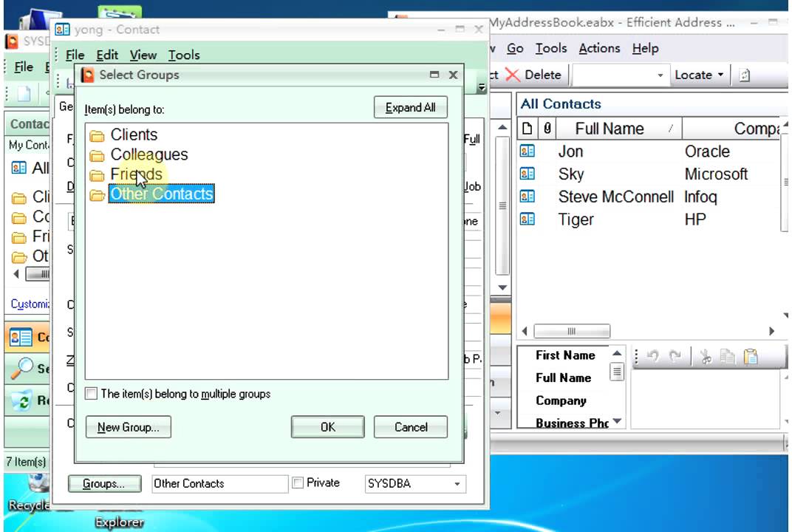The image size is (792, 532).
Task: Click the Company column header
Action: 734,129
